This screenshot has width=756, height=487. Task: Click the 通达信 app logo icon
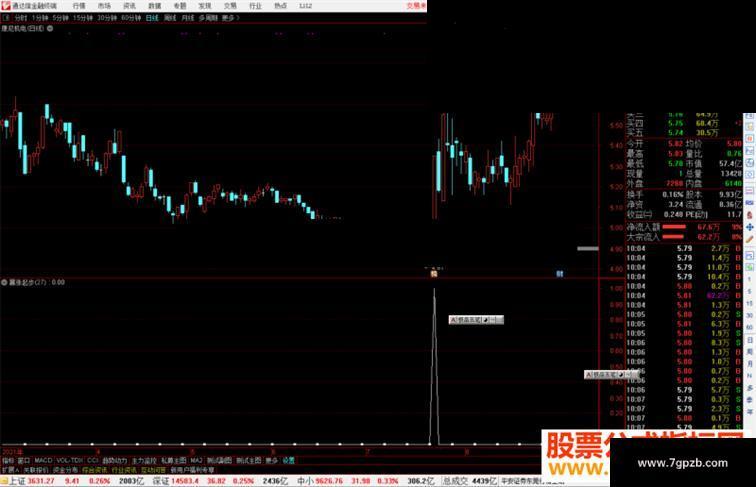6,6
